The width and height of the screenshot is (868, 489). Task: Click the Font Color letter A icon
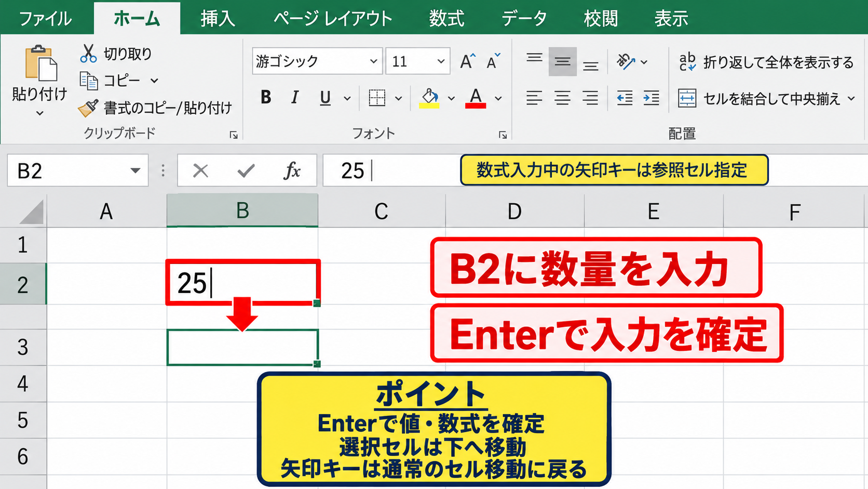pyautogui.click(x=476, y=98)
